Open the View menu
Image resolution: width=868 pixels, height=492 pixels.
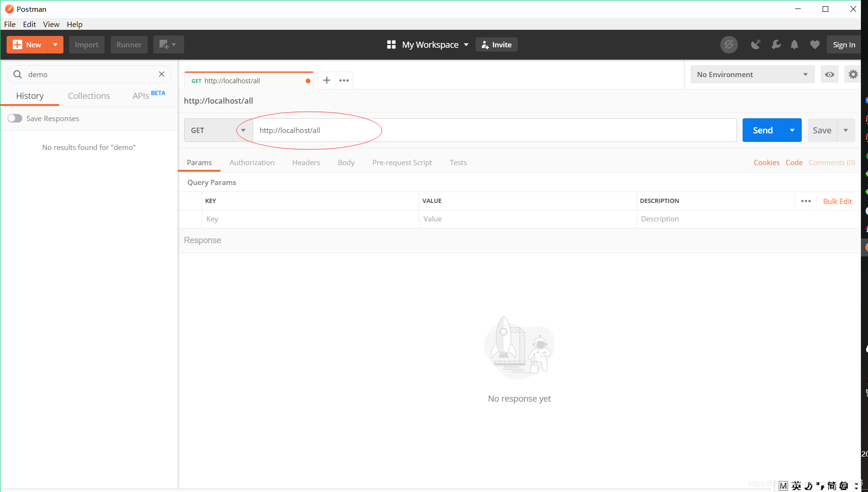(x=51, y=24)
